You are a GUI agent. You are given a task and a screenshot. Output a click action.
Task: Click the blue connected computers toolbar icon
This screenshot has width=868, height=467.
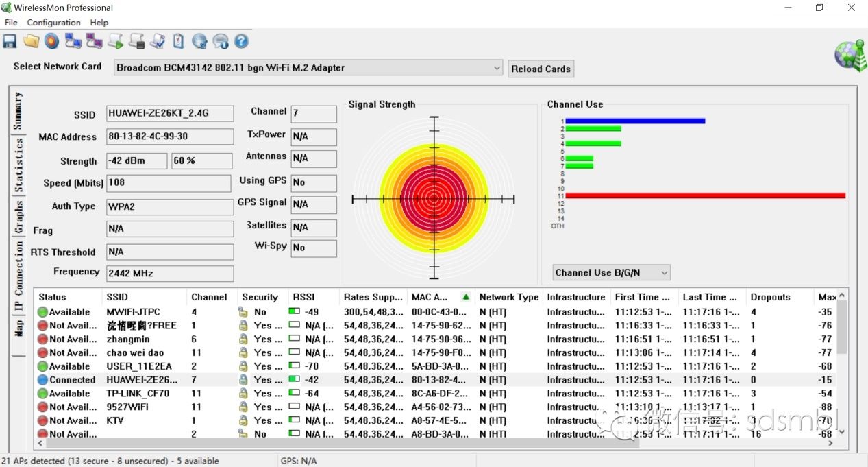pos(73,41)
